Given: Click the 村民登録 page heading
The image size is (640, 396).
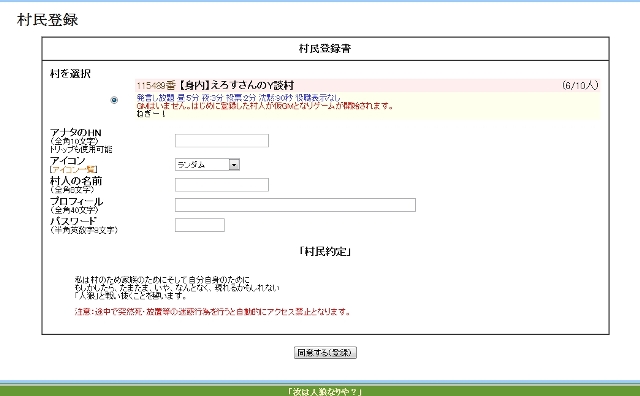Looking at the screenshot, I should (47, 20).
